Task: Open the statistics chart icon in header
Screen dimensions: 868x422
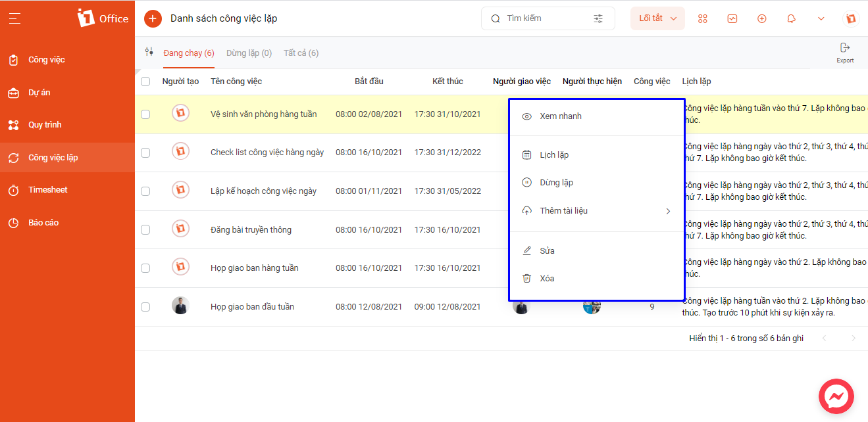Action: [732, 18]
